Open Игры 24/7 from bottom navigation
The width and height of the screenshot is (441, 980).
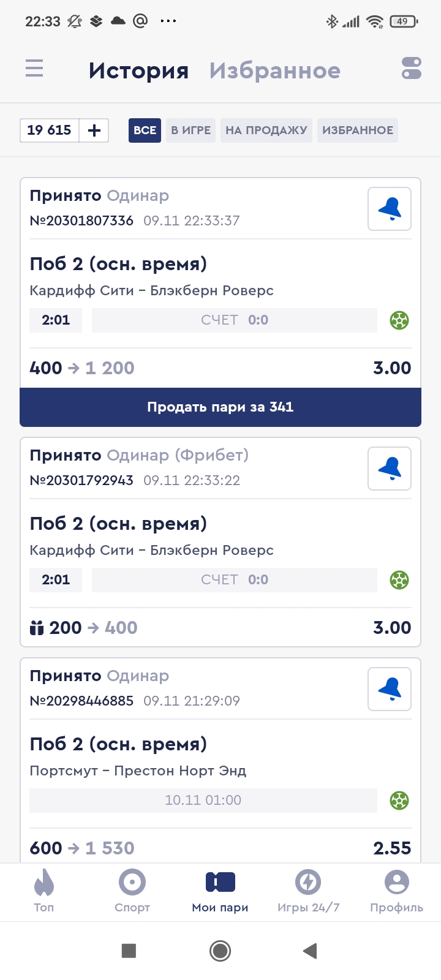308,891
